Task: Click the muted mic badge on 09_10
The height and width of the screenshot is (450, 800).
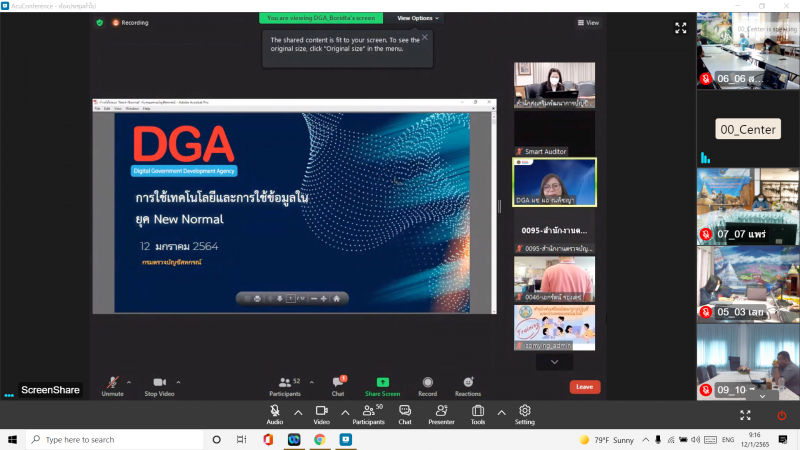Action: pos(706,390)
